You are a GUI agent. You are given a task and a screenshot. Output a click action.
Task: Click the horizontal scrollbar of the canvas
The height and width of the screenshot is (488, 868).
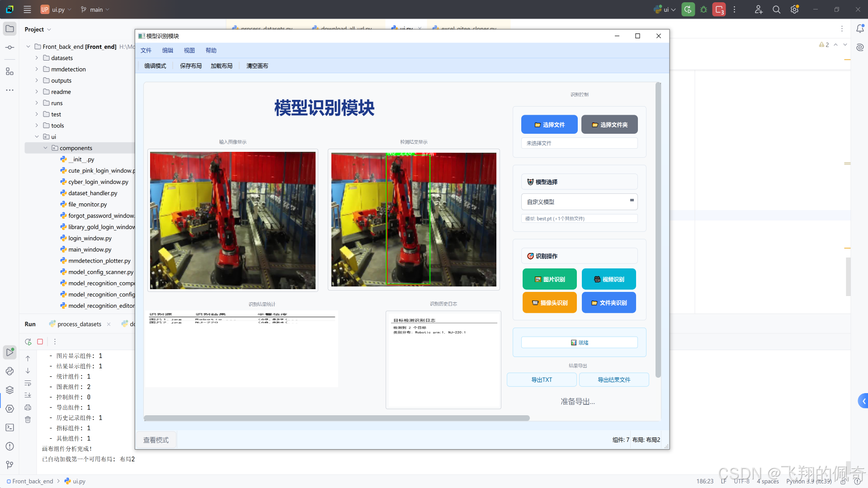pos(336,418)
